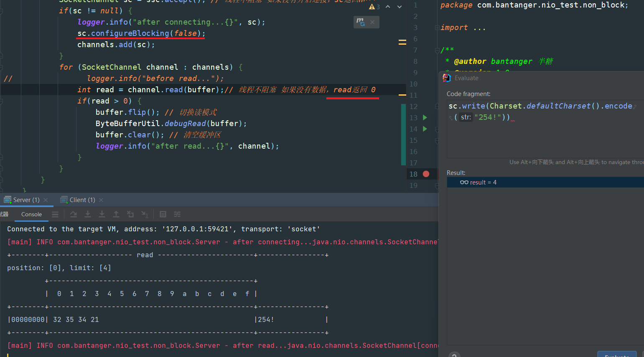
Task: Jump to next highlighted warning arrow
Action: point(400,7)
